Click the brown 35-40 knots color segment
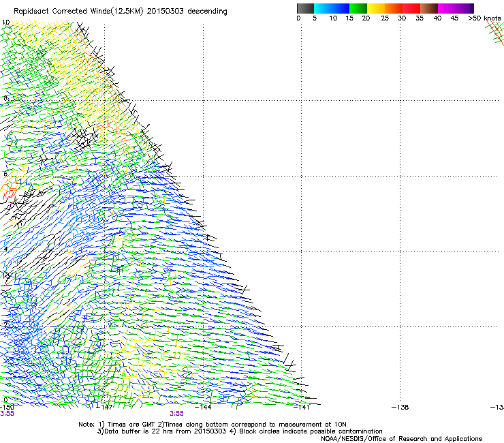The image size is (504, 443). coord(429,8)
